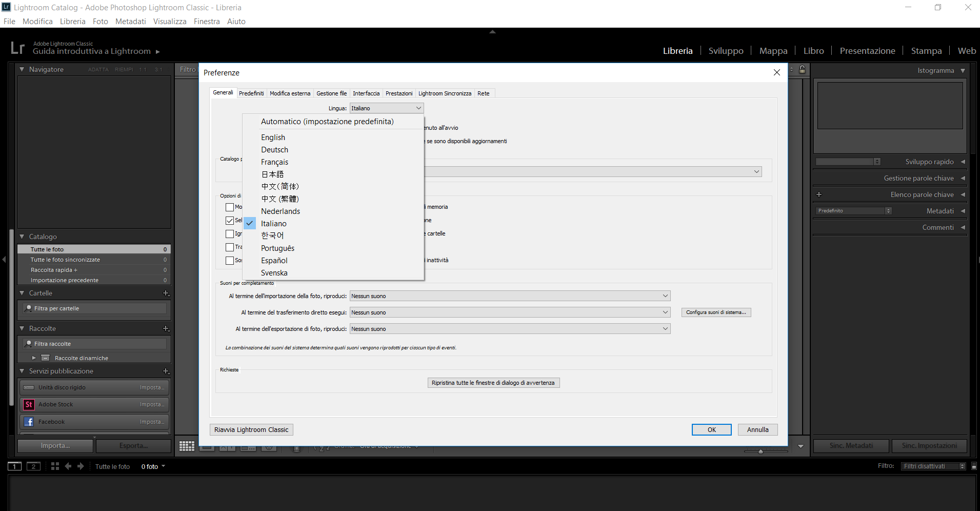Click Configura suoni di sistema button
980x511 pixels.
click(x=716, y=312)
